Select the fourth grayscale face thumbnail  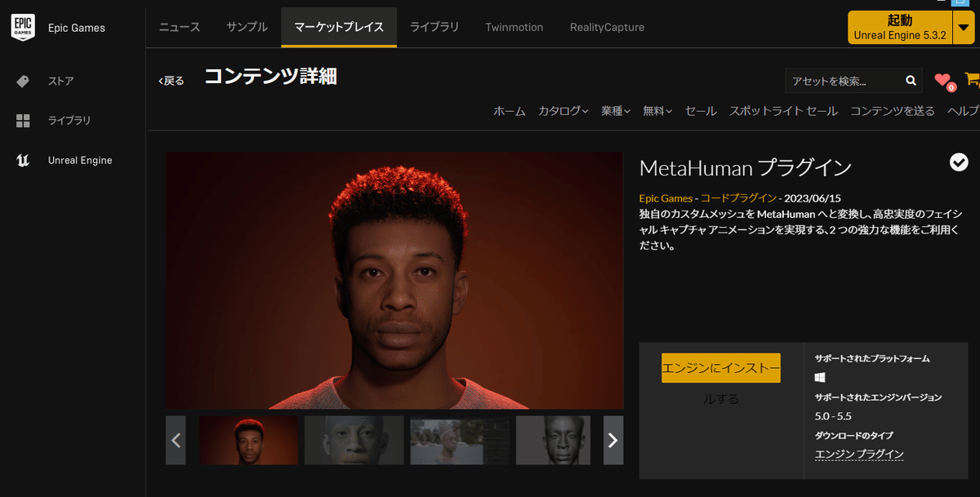coord(553,441)
